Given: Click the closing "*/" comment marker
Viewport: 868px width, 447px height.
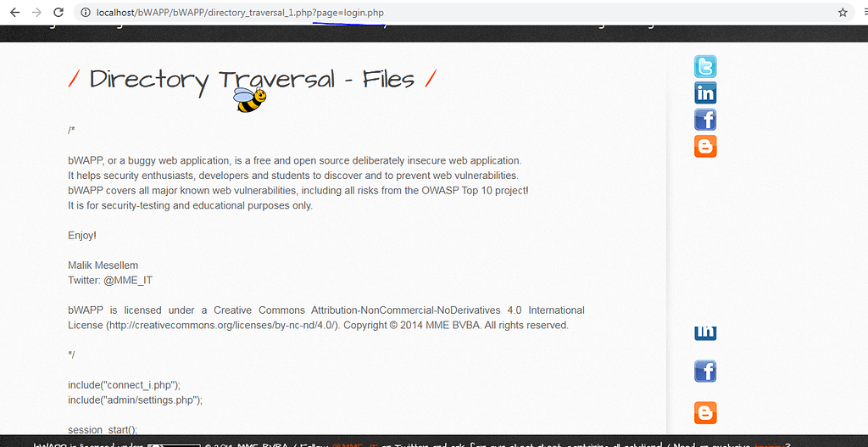Looking at the screenshot, I should 71,355.
